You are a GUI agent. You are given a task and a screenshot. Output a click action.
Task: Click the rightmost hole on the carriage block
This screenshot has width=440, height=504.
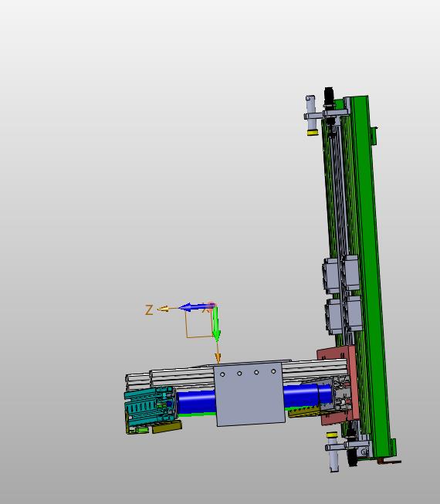[273, 371]
